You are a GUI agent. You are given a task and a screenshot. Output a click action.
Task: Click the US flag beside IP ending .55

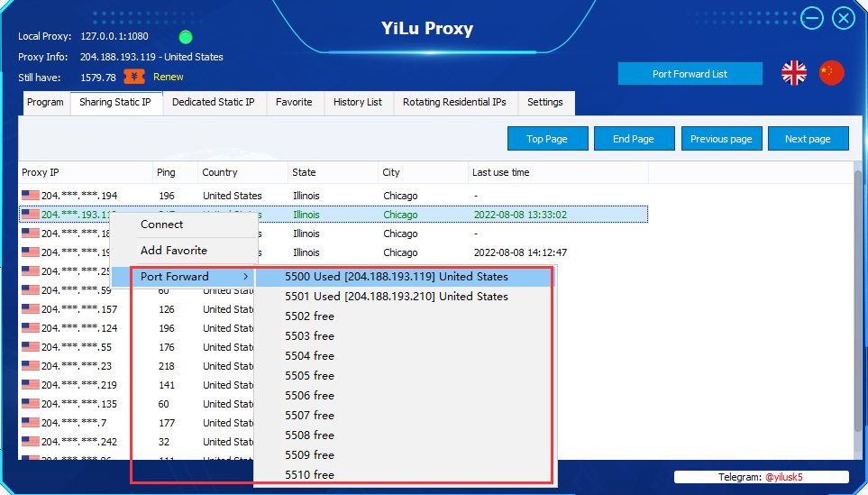point(31,346)
